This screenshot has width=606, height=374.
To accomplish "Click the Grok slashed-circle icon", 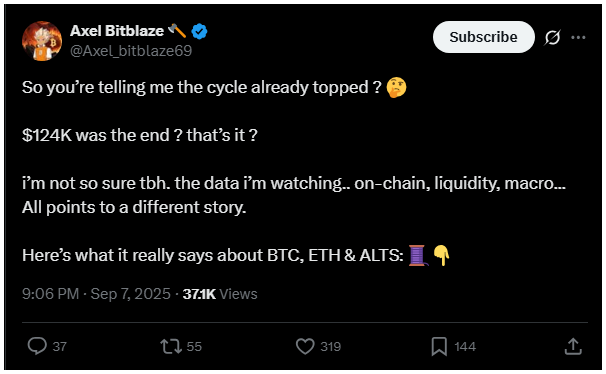I will click(552, 37).
